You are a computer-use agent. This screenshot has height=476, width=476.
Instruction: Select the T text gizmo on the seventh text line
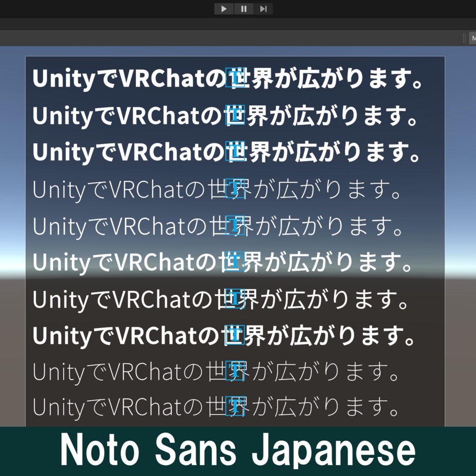(x=235, y=299)
